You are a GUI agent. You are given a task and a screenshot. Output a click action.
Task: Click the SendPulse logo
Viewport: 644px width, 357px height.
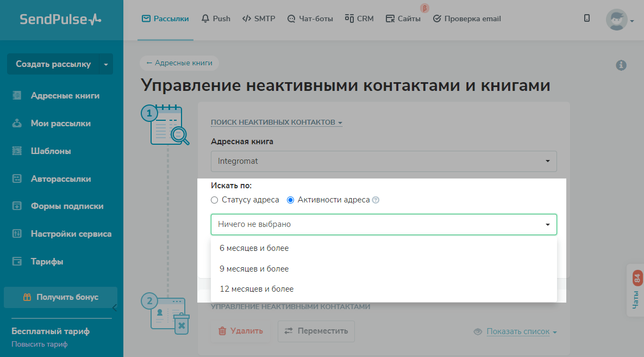point(61,20)
